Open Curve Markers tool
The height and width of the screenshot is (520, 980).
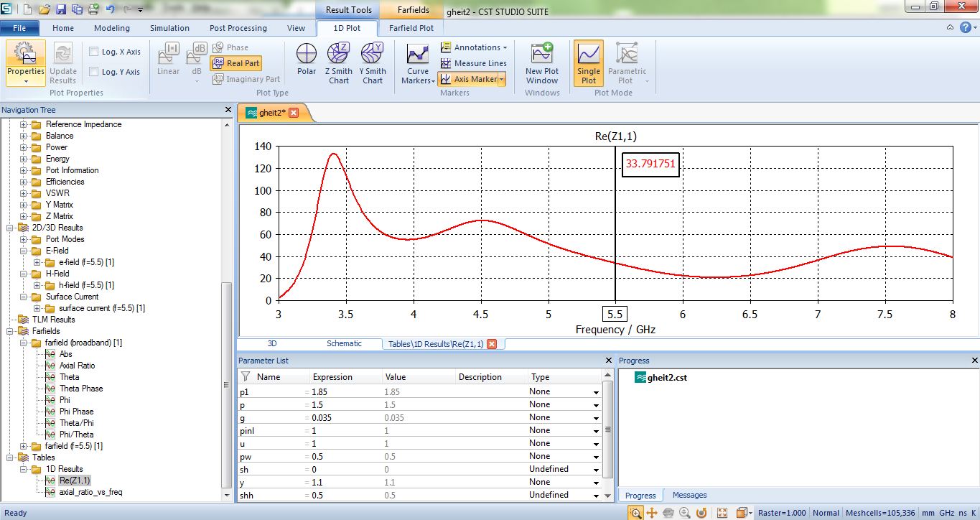point(418,62)
